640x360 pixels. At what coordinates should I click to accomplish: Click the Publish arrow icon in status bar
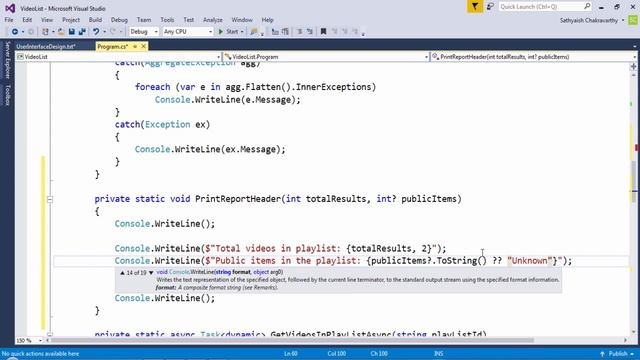tap(602, 353)
